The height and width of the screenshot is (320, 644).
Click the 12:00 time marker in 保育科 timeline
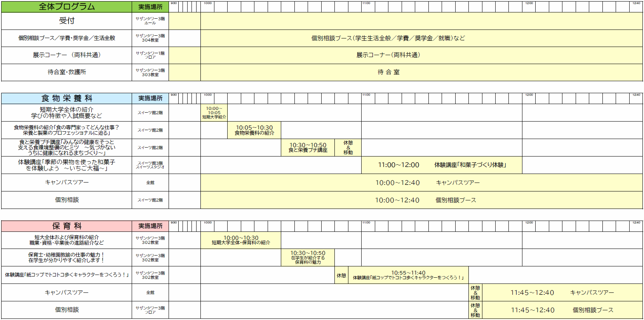(x=529, y=223)
